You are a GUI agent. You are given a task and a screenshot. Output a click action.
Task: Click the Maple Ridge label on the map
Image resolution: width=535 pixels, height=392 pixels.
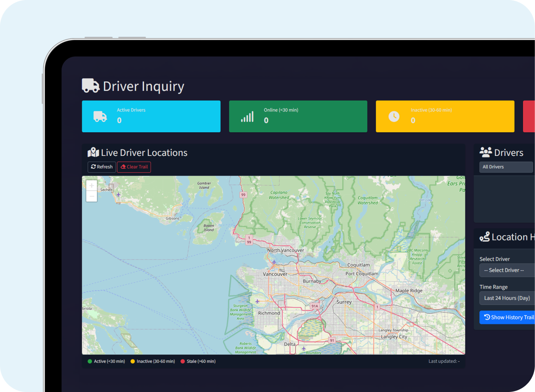pos(409,291)
